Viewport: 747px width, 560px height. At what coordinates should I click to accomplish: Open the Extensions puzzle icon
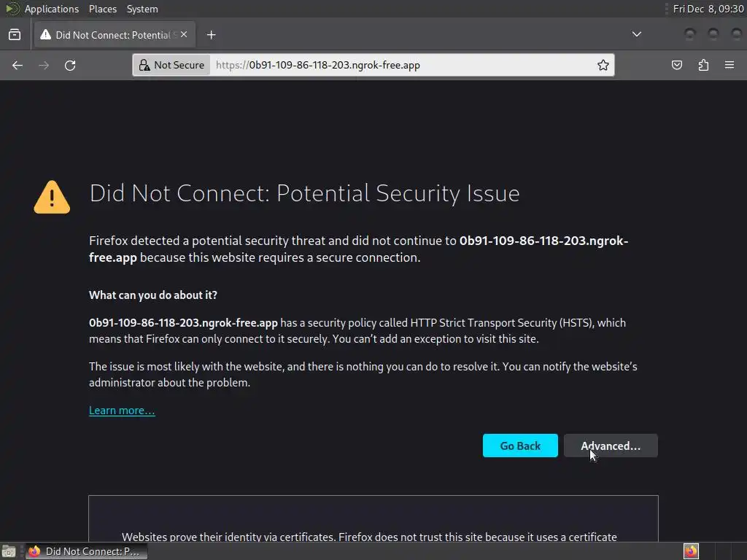point(703,65)
